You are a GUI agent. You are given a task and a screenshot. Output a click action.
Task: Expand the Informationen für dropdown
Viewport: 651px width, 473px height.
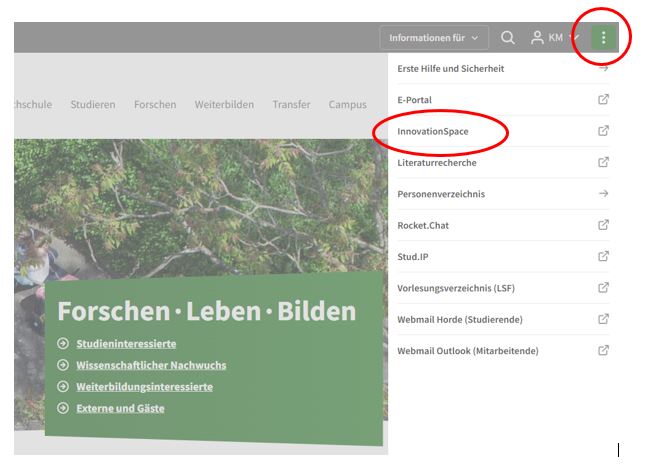click(x=433, y=38)
